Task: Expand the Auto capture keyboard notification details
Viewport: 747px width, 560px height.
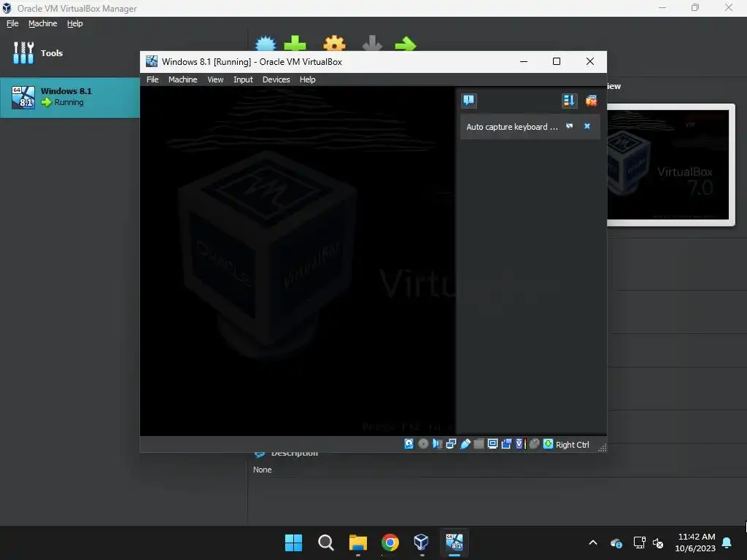Action: point(569,126)
